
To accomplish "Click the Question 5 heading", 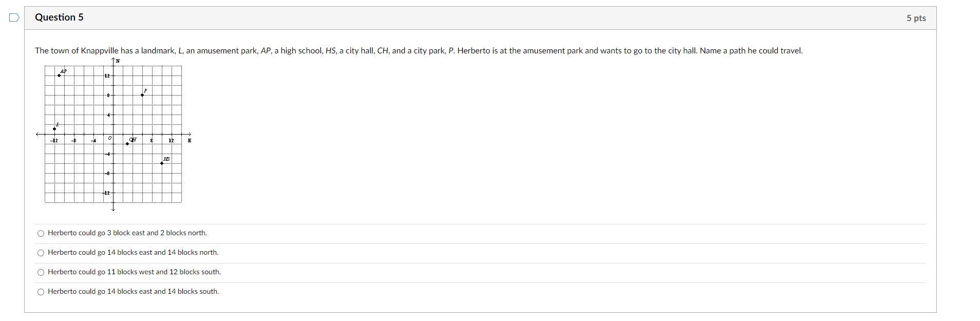I will [x=59, y=17].
